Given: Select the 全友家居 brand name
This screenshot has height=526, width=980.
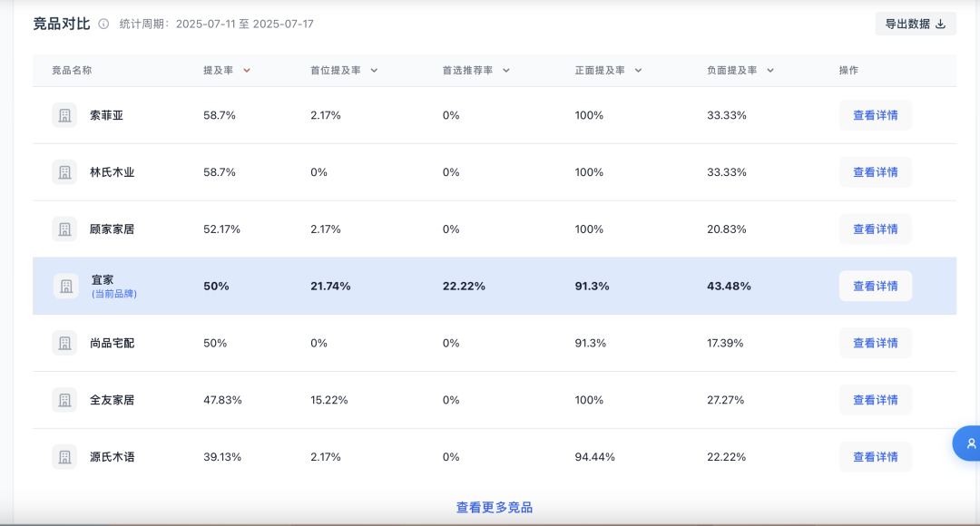Looking at the screenshot, I should 112,400.
